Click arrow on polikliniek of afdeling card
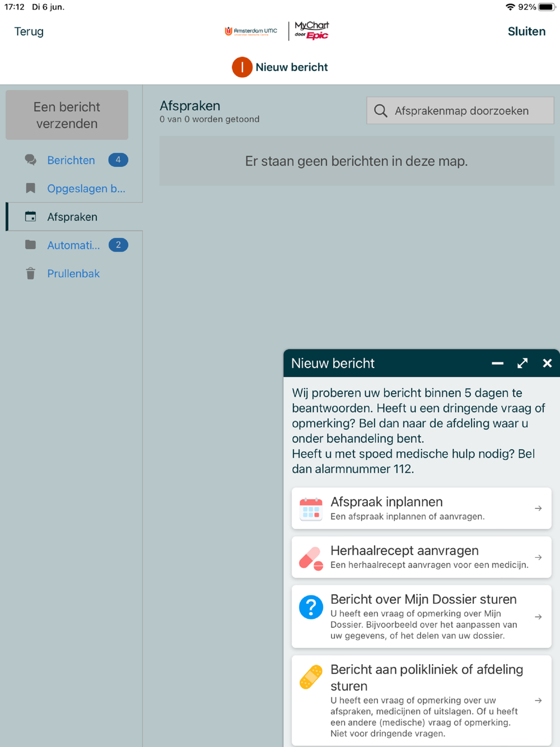This screenshot has height=747, width=560. click(x=538, y=701)
